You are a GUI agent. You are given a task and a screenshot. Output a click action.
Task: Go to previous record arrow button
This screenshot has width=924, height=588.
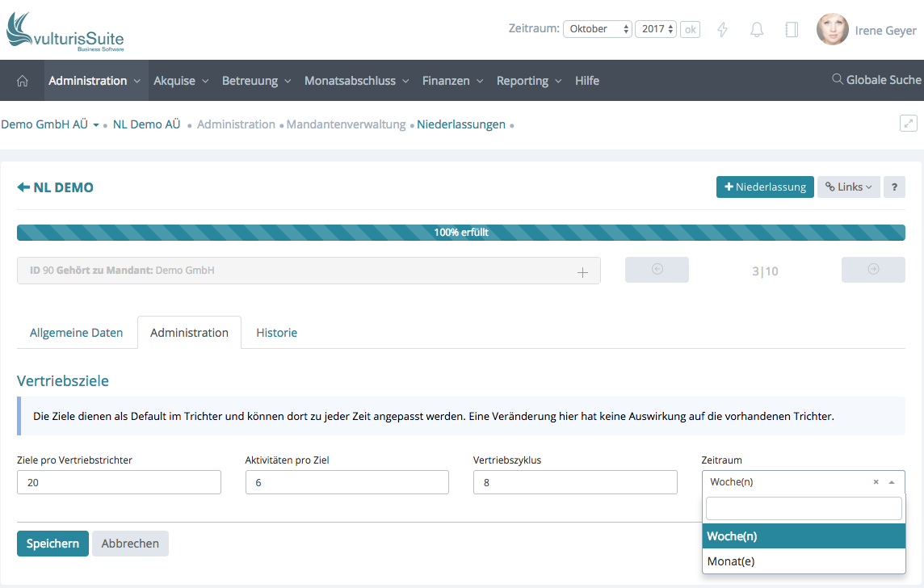pos(657,270)
